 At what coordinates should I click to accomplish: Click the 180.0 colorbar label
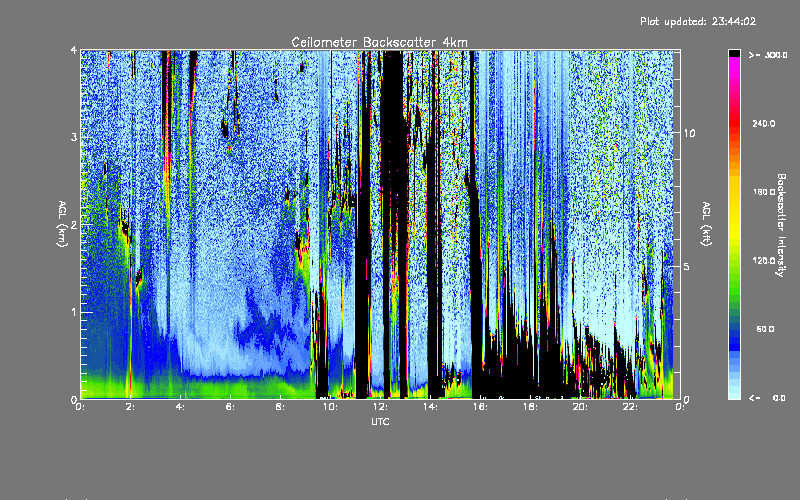tap(764, 192)
